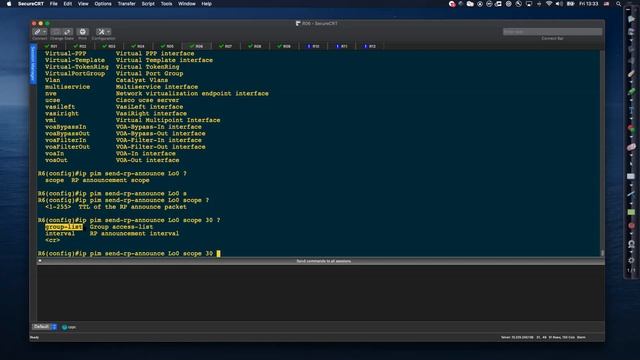Switch to the R08 session tab
Viewport: 640px width, 360px height.
(x=255, y=46)
